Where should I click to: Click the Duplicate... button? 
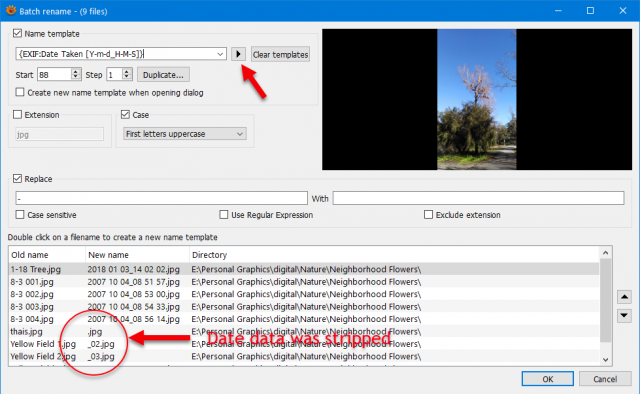tap(163, 75)
